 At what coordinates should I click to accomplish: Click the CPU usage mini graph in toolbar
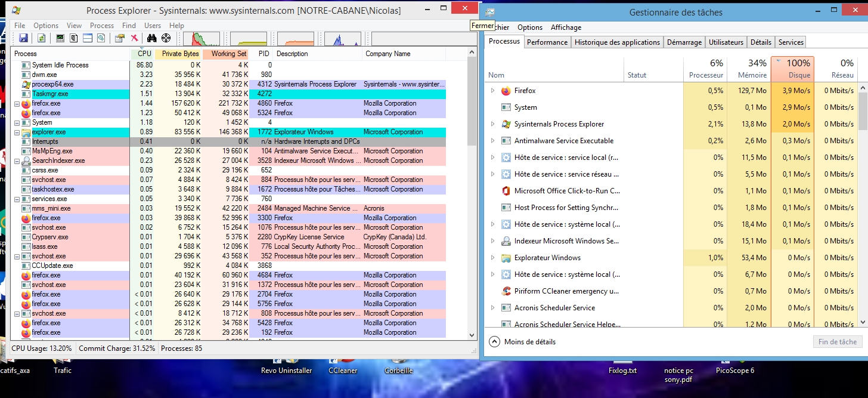pyautogui.click(x=201, y=39)
